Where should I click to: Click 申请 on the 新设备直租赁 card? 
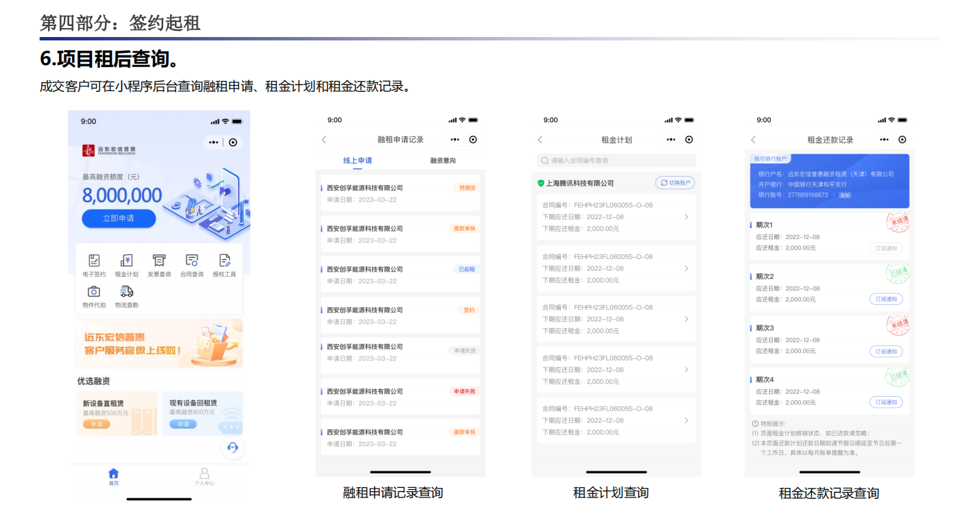coord(97,424)
